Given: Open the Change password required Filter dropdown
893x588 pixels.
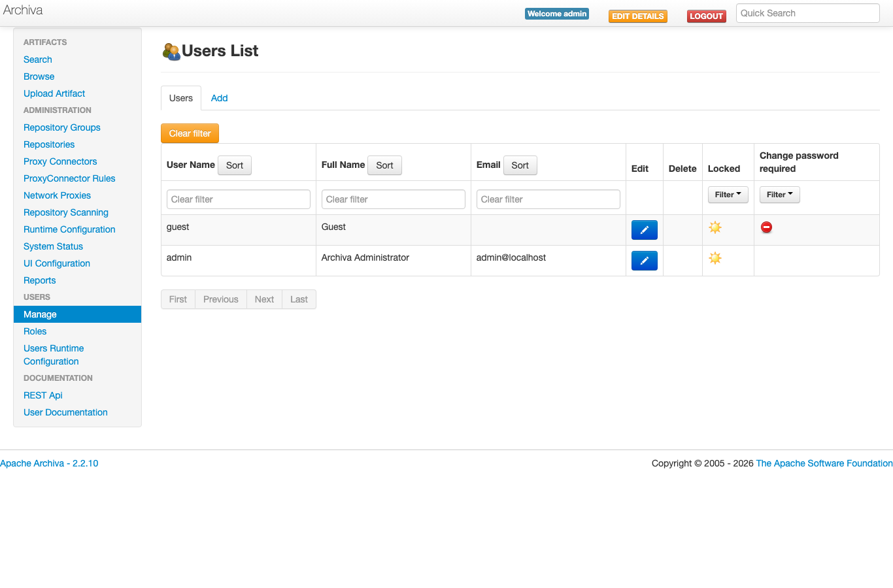Looking at the screenshot, I should (x=779, y=195).
